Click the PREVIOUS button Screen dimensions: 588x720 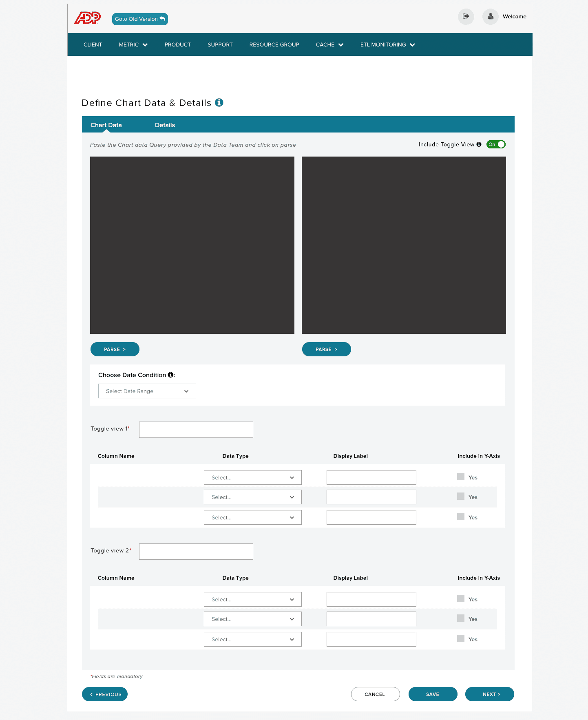pyautogui.click(x=105, y=694)
